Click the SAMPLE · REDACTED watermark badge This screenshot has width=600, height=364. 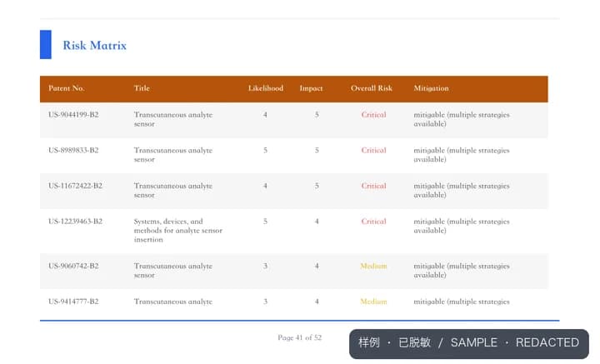pyautogui.click(x=468, y=344)
